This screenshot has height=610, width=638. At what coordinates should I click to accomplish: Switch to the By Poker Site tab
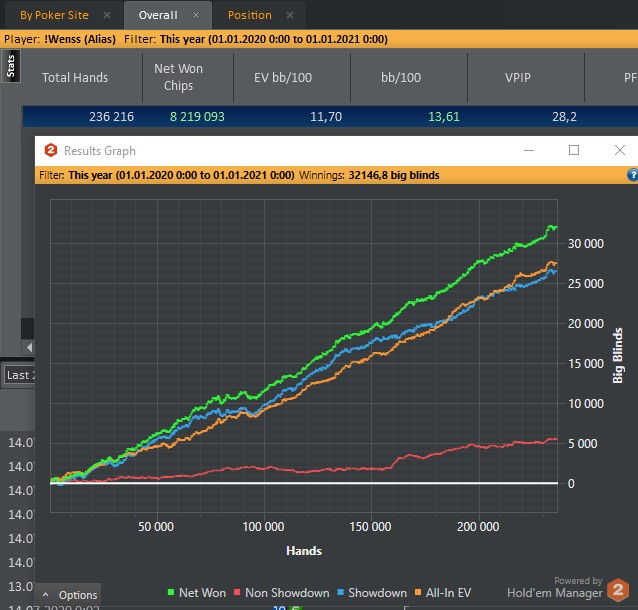(54, 15)
